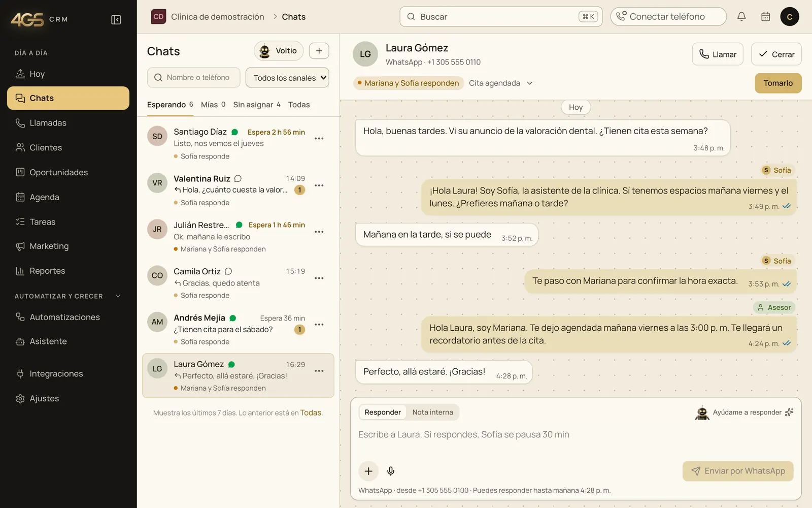Switch to Nota interna mode
The width and height of the screenshot is (812, 508).
pyautogui.click(x=433, y=412)
